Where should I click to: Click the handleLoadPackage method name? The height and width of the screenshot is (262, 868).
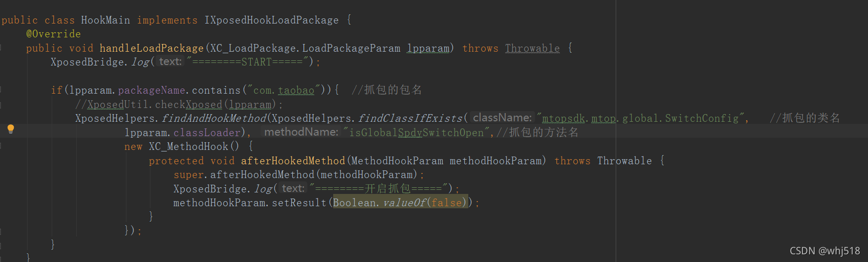151,48
